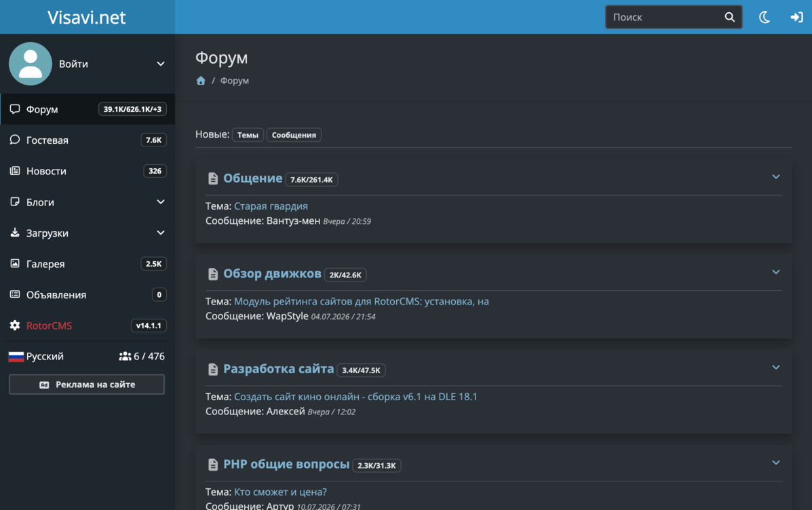Click the users online icon near 6 / 476
The width and height of the screenshot is (812, 510).
point(125,356)
